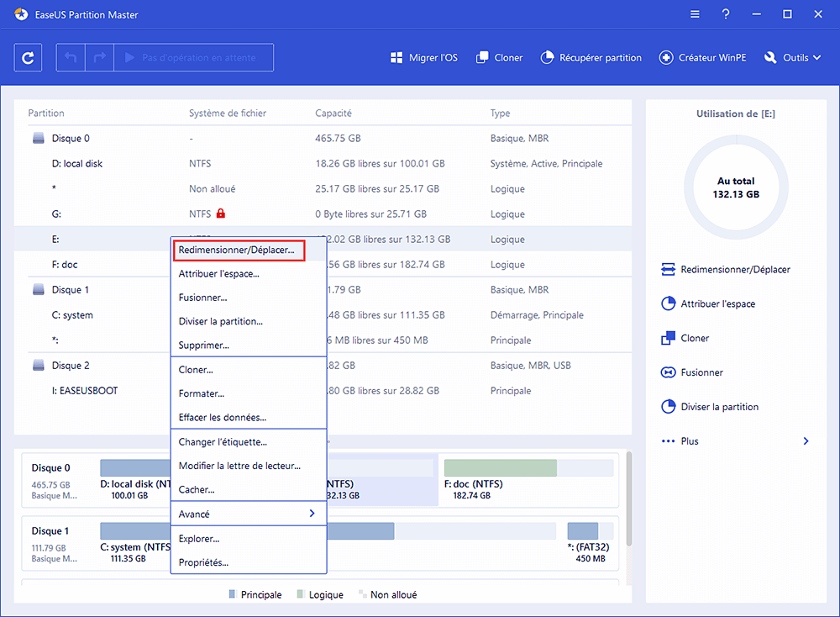Click the pending operations play icon
This screenshot has height=617, width=840.
129,57
